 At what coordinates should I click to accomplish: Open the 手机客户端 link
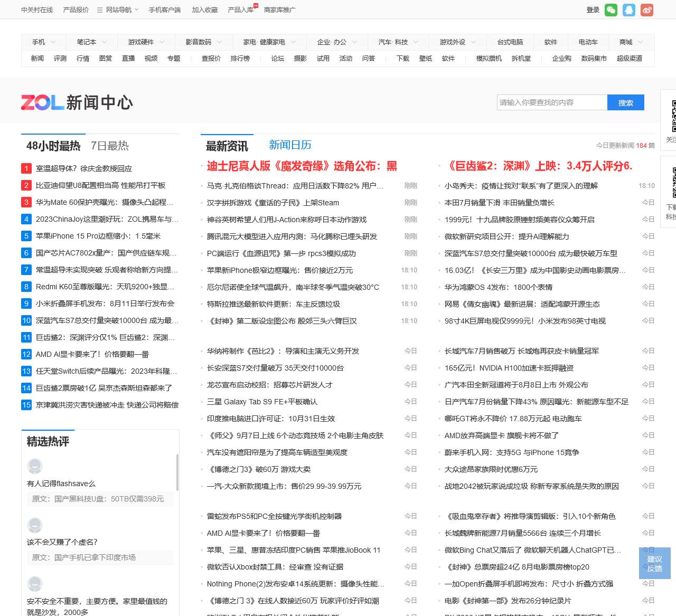pyautogui.click(x=165, y=10)
